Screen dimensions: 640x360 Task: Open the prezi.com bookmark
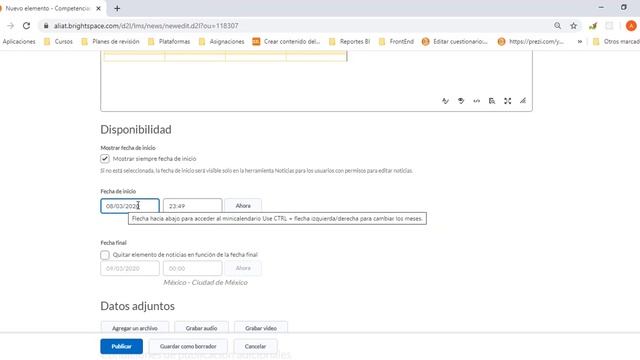pos(531,42)
